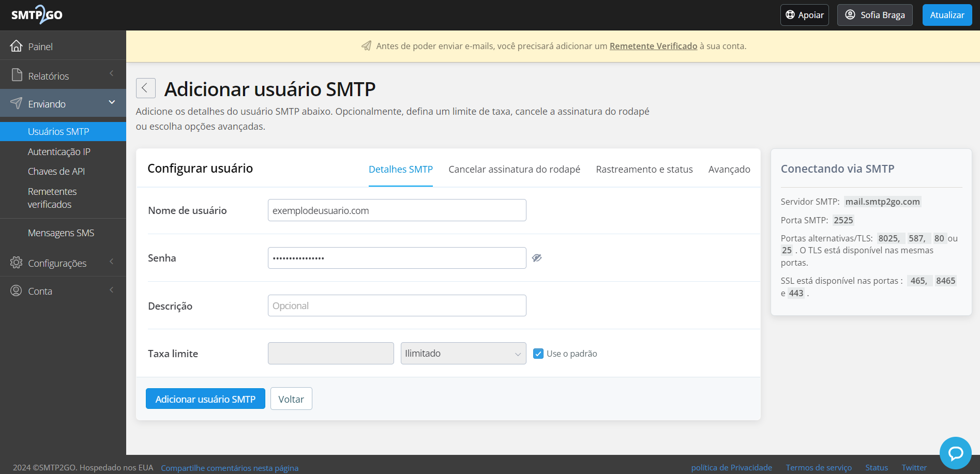Open the Rastreamento e status tab
The image size is (980, 474).
click(644, 170)
